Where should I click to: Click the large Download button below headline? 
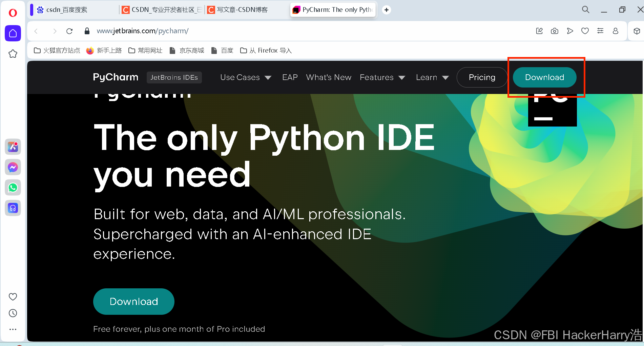coord(134,302)
